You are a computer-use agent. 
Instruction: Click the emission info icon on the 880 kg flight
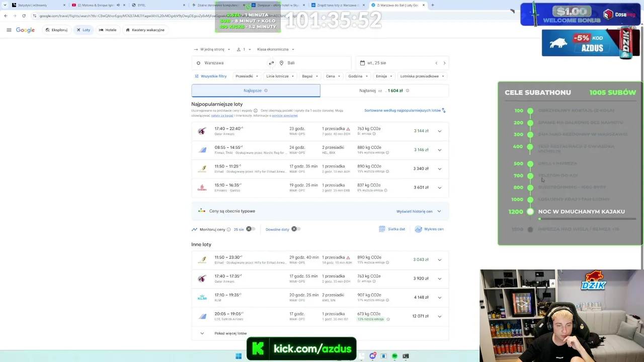coord(387,152)
